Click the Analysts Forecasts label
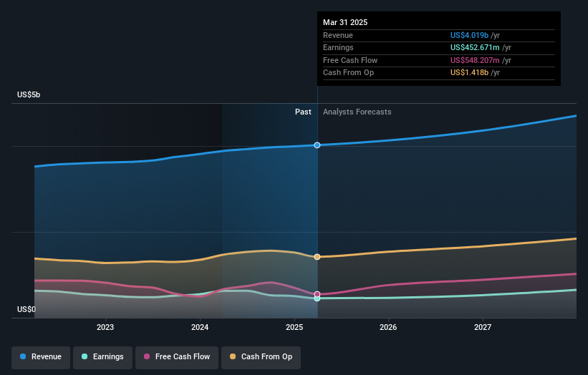The height and width of the screenshot is (375, 588). (x=357, y=112)
